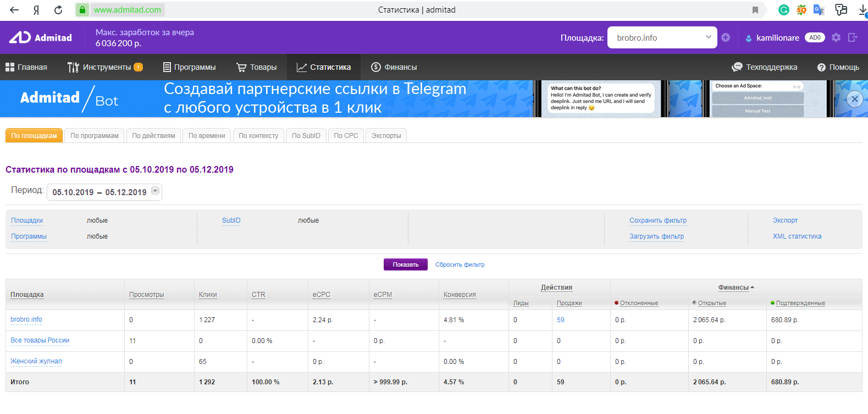Sort by Открытые column header
The height and width of the screenshot is (414, 868).
[x=712, y=303]
